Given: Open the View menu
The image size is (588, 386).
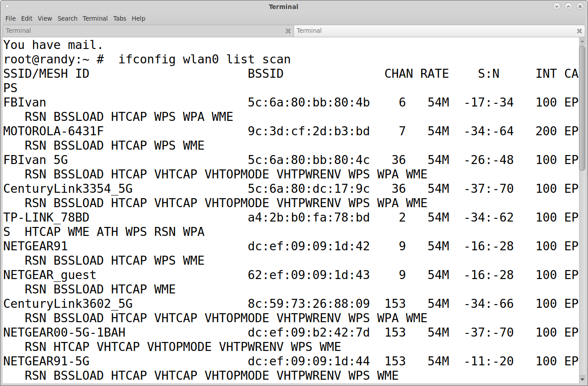Looking at the screenshot, I should tap(45, 18).
